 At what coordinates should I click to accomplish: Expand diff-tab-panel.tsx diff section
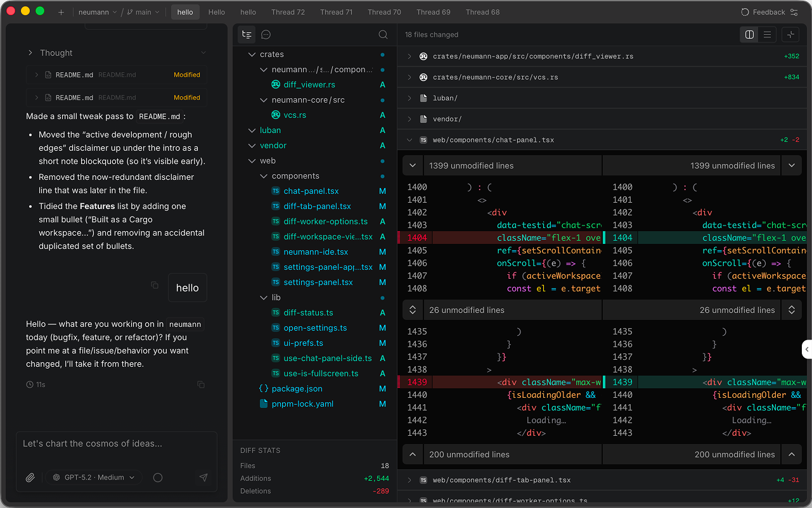409,480
